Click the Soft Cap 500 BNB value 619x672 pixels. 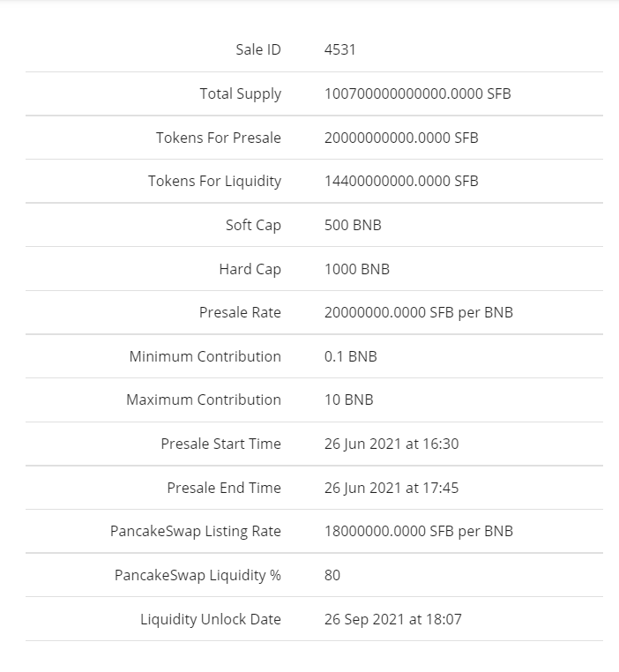click(353, 226)
